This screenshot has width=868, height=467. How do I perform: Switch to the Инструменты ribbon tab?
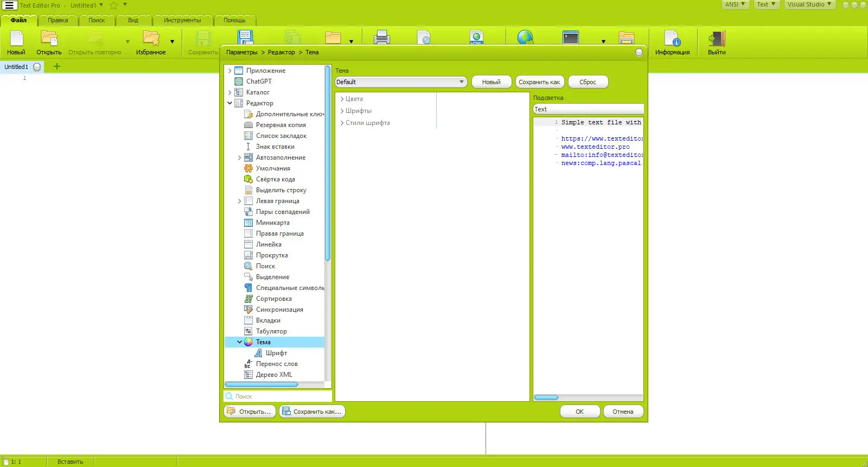coord(182,21)
